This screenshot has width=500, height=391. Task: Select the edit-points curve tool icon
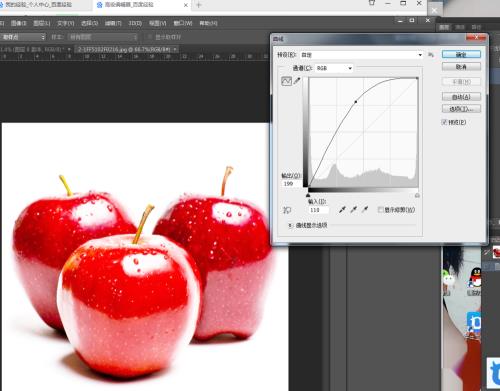[286, 81]
